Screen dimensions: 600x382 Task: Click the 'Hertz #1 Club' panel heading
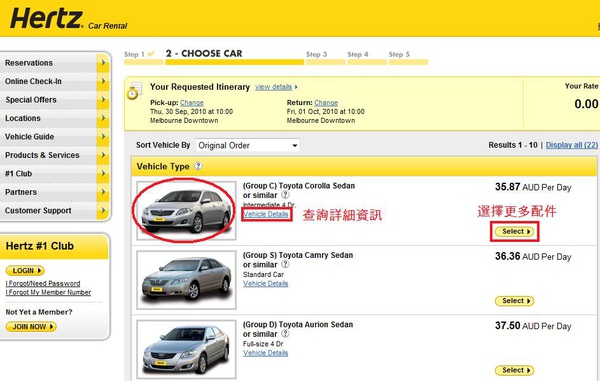(x=40, y=246)
